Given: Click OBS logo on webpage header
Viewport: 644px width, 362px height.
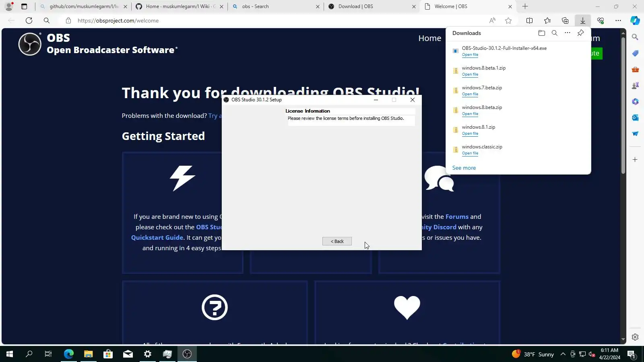Looking at the screenshot, I should point(30,44).
